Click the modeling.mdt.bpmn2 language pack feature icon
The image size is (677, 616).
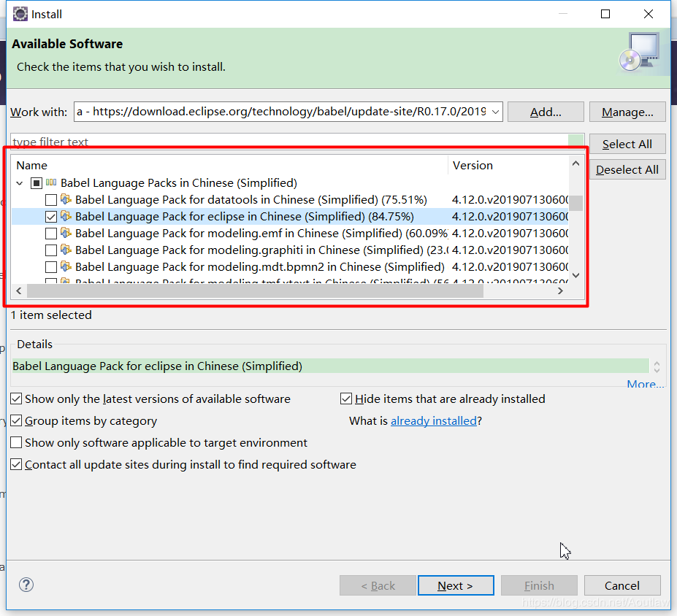(66, 266)
